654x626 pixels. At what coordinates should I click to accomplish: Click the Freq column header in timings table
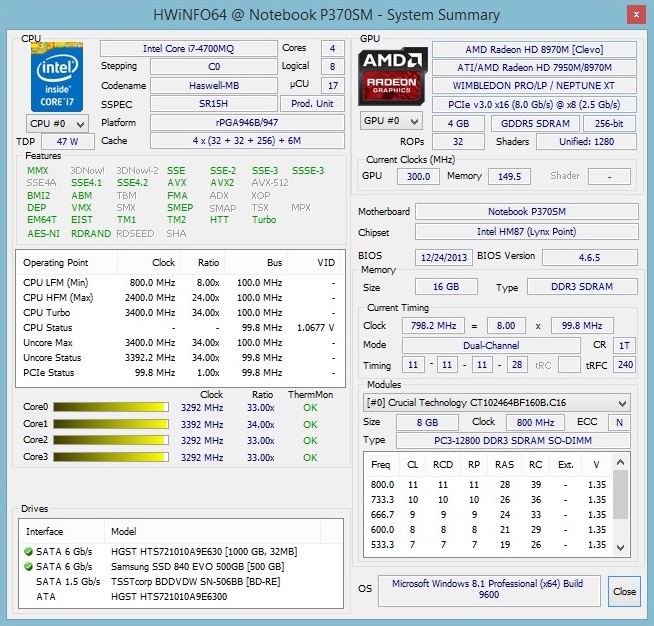[380, 465]
